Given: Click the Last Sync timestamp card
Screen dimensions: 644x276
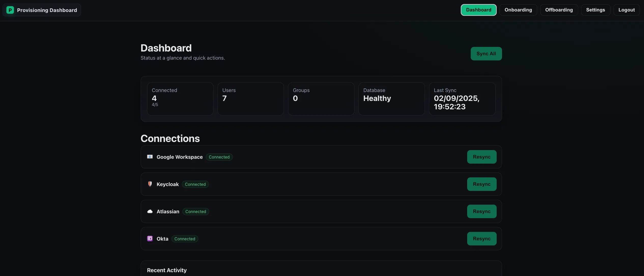Looking at the screenshot, I should 462,99.
